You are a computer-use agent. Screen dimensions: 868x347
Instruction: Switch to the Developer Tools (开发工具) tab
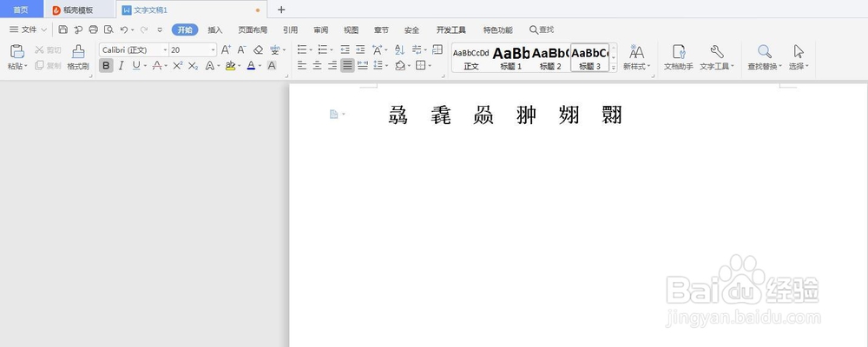pos(451,29)
